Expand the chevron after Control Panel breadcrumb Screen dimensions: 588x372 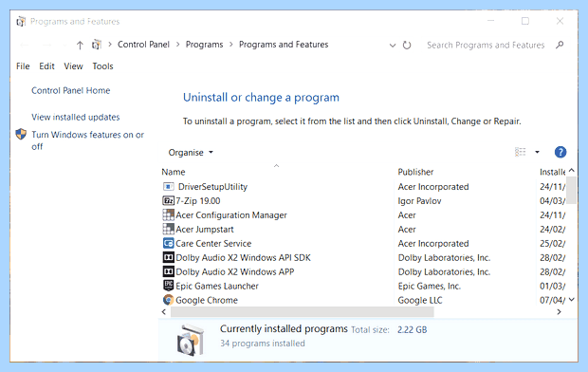pos(177,45)
